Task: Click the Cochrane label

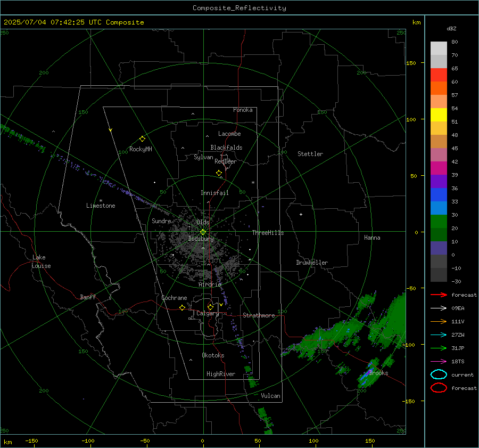Action: tap(174, 298)
